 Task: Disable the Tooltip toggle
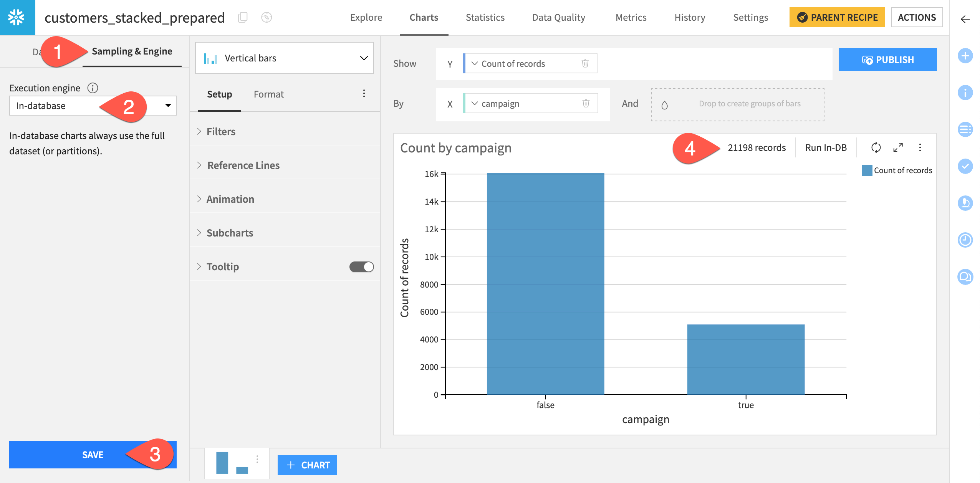tap(361, 266)
